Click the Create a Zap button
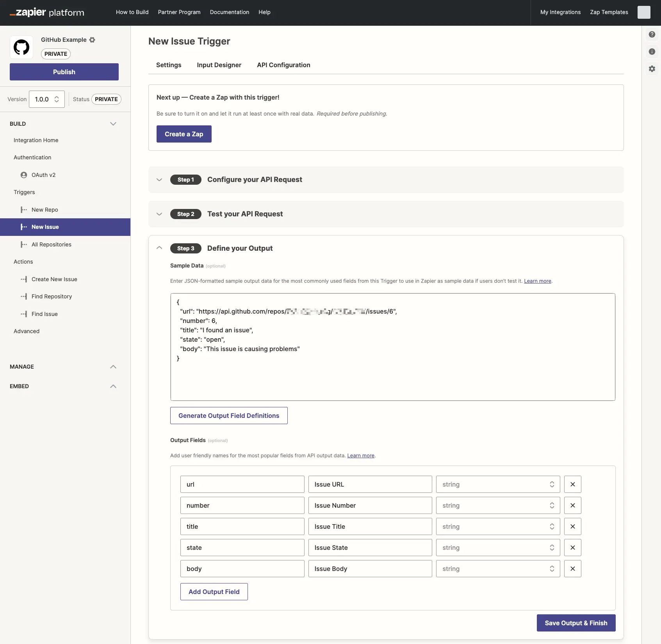Viewport: 661px width, 644px height. point(184,134)
